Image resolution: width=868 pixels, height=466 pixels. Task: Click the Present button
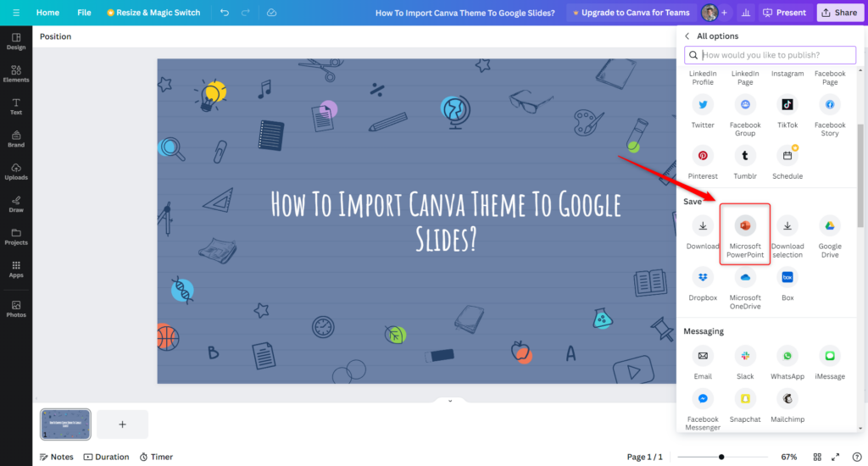(x=784, y=13)
